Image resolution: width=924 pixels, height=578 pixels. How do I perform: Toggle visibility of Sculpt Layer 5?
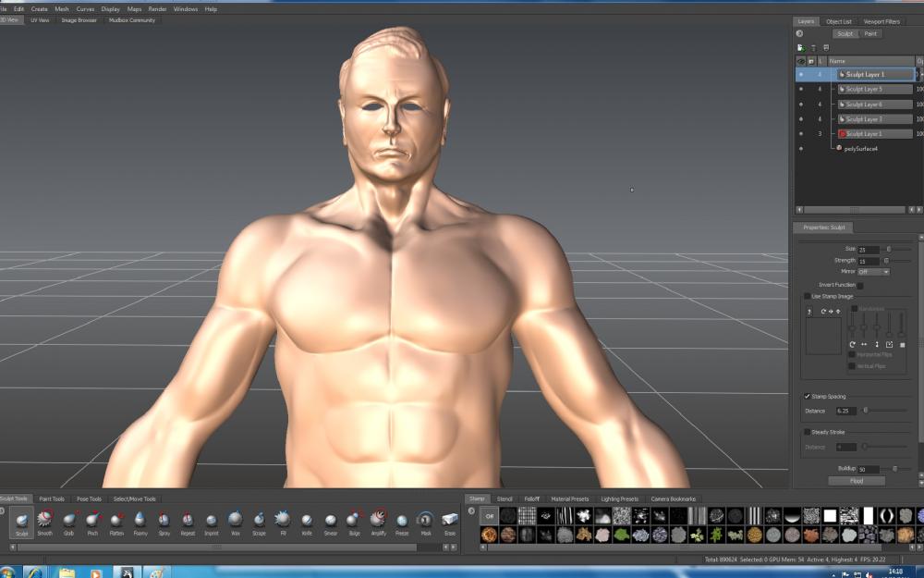[800, 89]
